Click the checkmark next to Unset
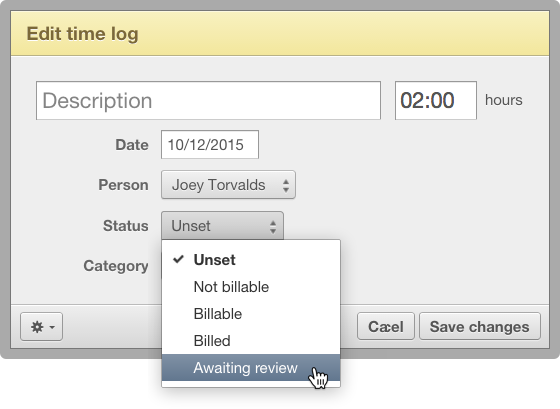 178,259
